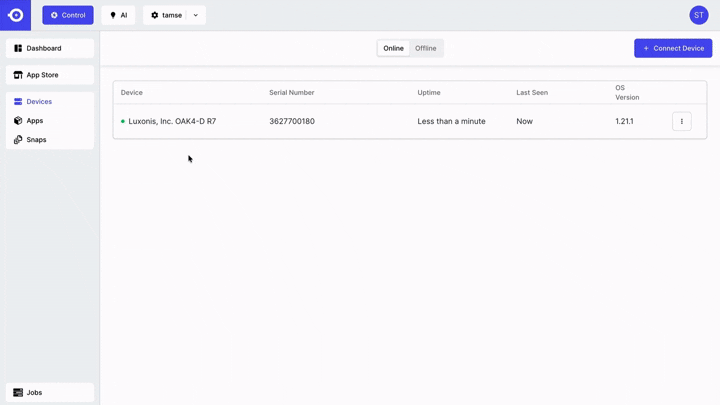The image size is (720, 405).
Task: Open the App Store page
Action: (x=50, y=75)
